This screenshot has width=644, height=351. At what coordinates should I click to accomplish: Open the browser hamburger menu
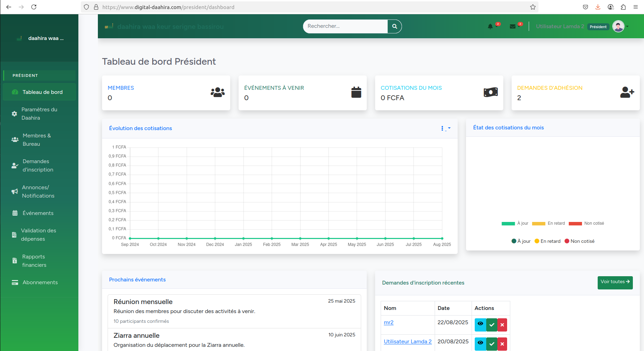click(636, 7)
